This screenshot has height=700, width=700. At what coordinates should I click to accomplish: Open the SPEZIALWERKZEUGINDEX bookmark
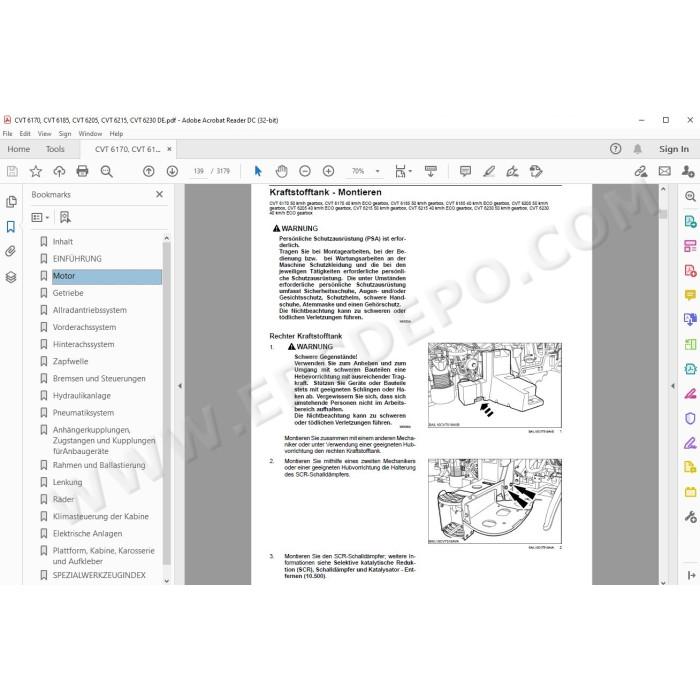point(99,575)
